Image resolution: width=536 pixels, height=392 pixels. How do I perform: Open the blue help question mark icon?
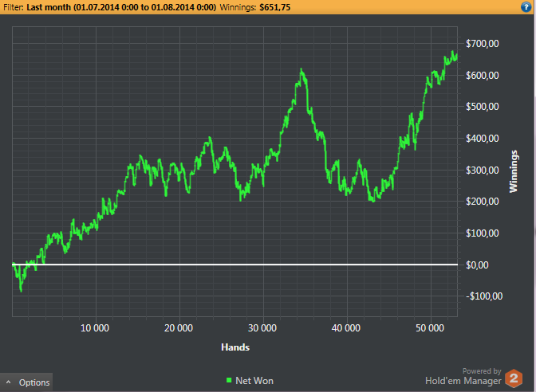coord(526,7)
